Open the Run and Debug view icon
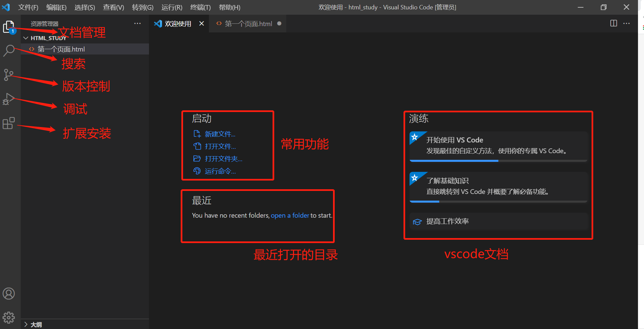 [9, 99]
